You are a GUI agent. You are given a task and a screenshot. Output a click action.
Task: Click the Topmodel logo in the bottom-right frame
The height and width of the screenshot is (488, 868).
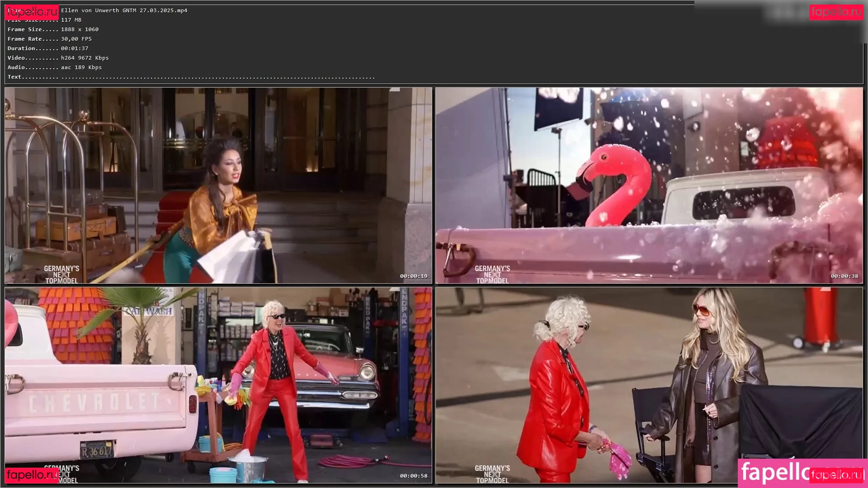[492, 474]
